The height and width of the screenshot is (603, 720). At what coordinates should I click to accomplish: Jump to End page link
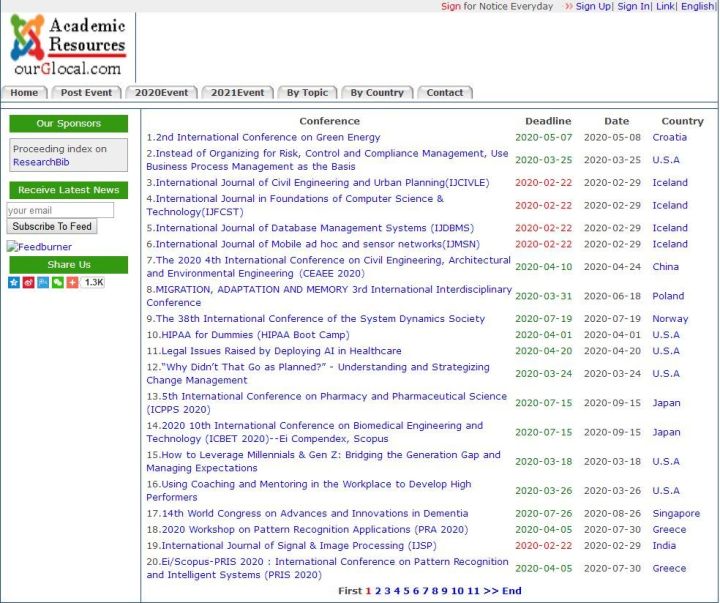(x=512, y=591)
